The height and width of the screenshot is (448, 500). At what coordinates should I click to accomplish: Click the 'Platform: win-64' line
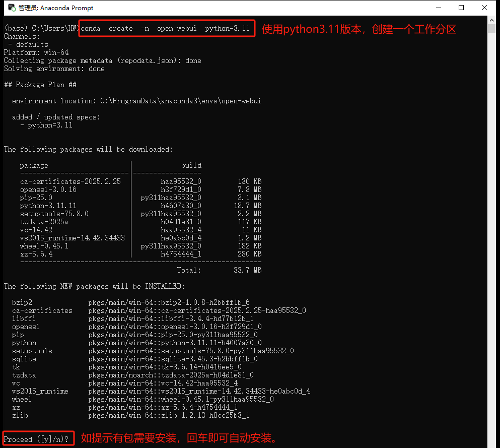tap(36, 52)
